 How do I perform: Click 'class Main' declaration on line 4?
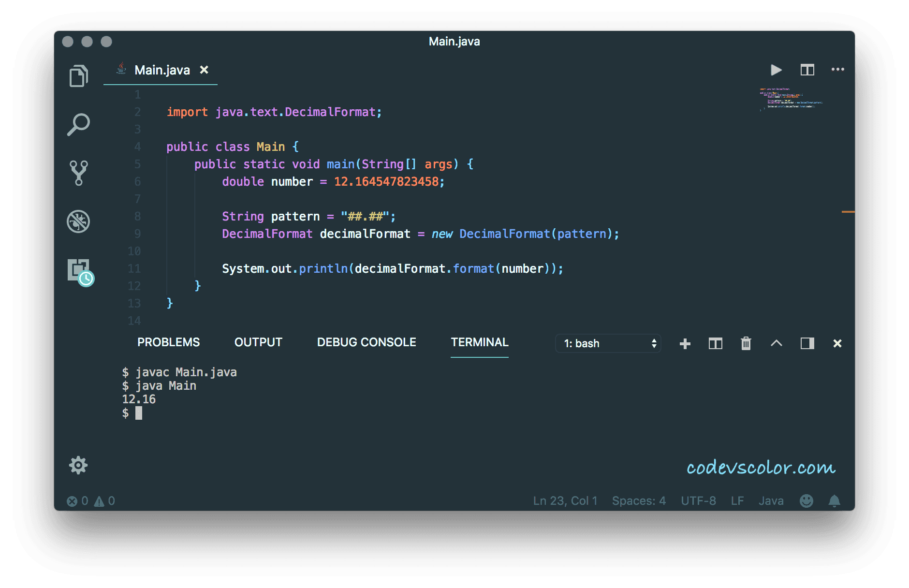pyautogui.click(x=250, y=147)
